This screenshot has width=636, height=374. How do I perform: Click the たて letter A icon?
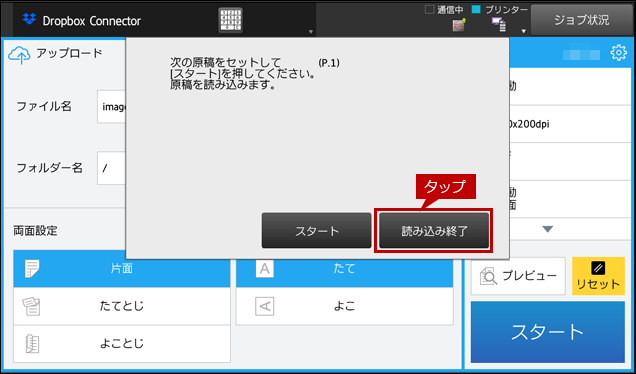coord(264,269)
